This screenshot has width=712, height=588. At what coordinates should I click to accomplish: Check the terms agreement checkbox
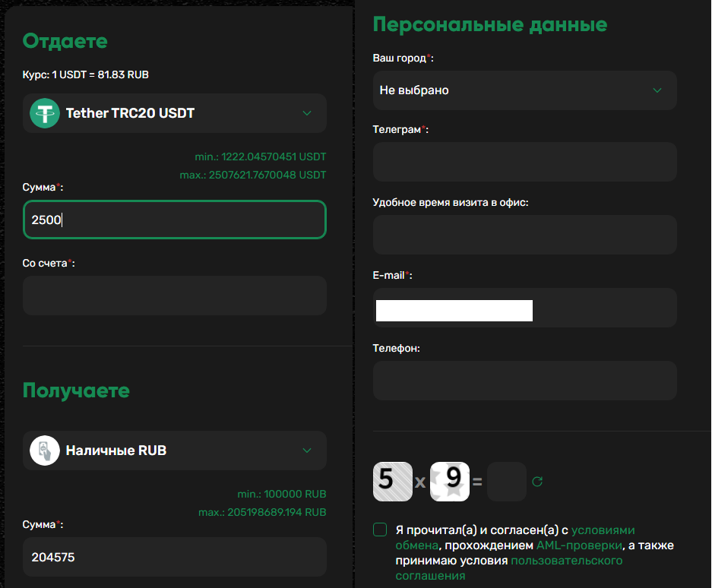coord(380,530)
